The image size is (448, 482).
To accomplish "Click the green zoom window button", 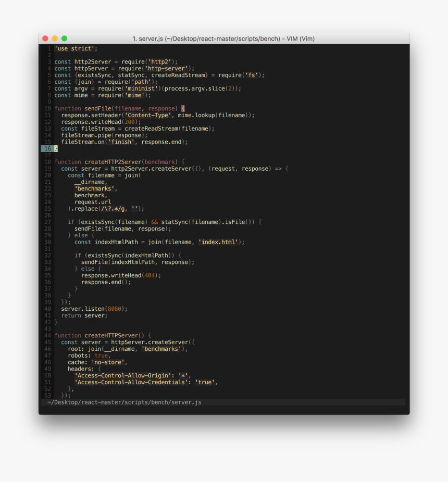I will point(64,39).
